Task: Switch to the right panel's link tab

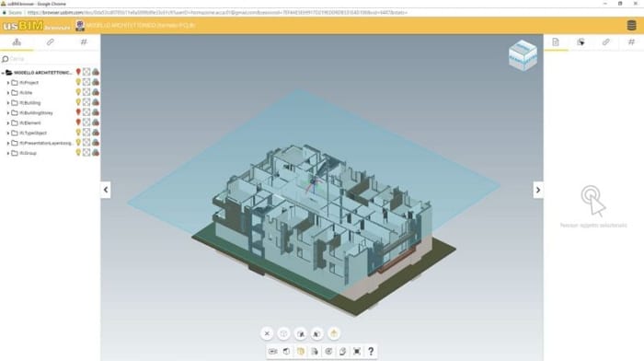Action: click(605, 42)
